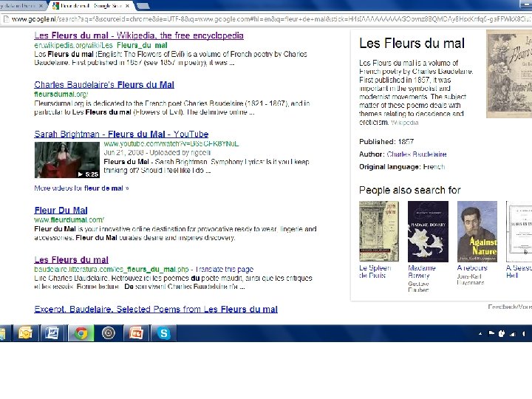Click the Charles Baudelaire author link
The width and height of the screenshot is (532, 399).
coord(417,154)
